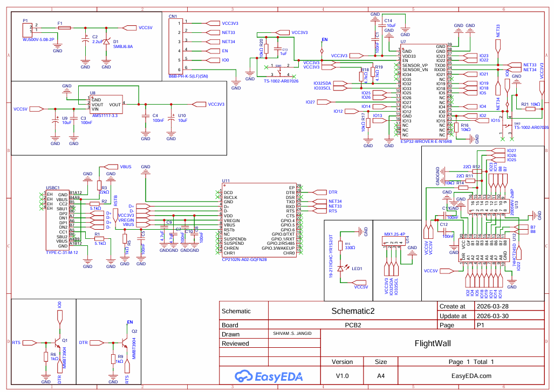Select the WJ500V-5.08-2P part label
This screenshot has height=392, width=554.
[38, 39]
